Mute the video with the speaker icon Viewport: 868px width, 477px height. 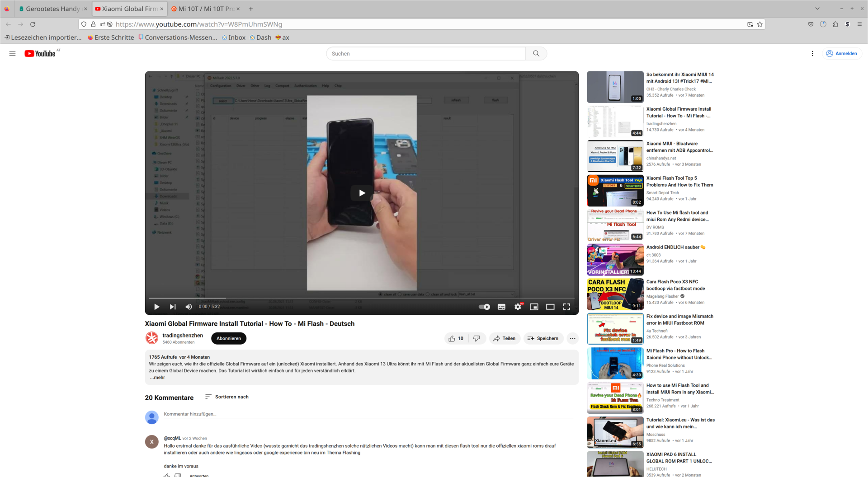click(x=189, y=307)
